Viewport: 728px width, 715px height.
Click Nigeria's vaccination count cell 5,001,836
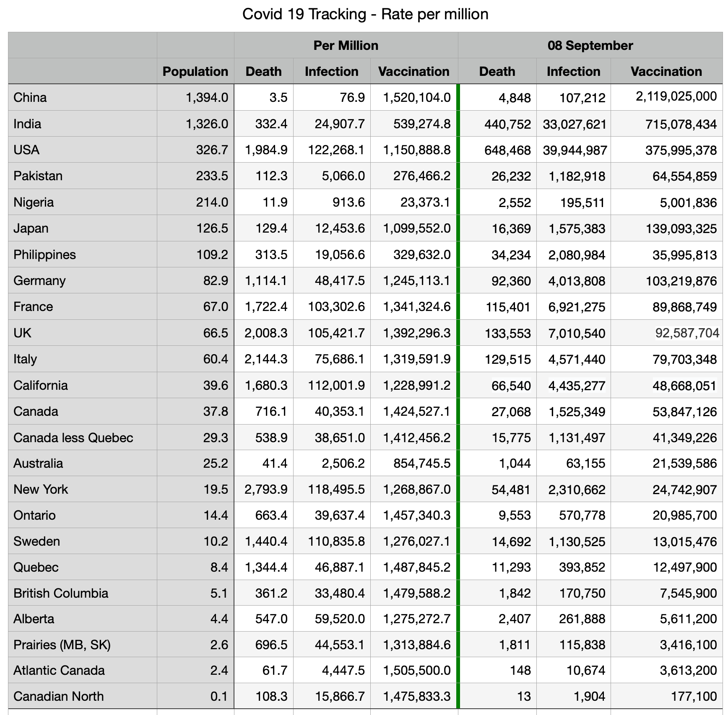(688, 203)
